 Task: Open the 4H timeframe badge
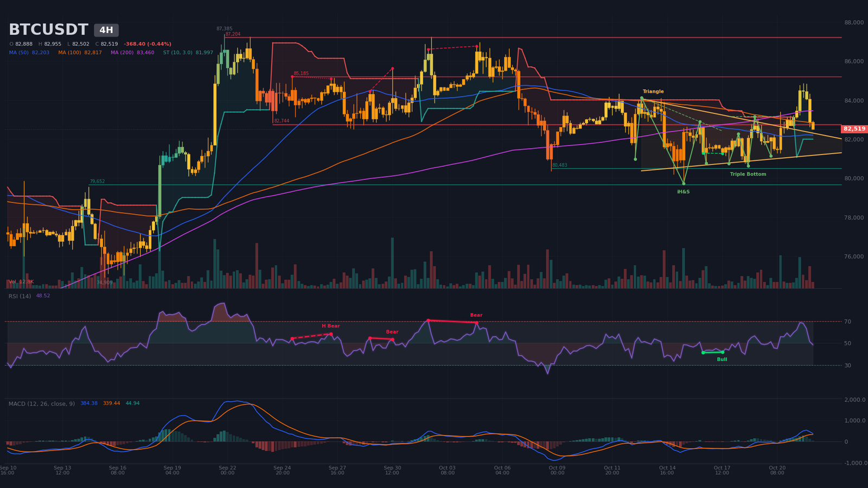[x=106, y=30]
